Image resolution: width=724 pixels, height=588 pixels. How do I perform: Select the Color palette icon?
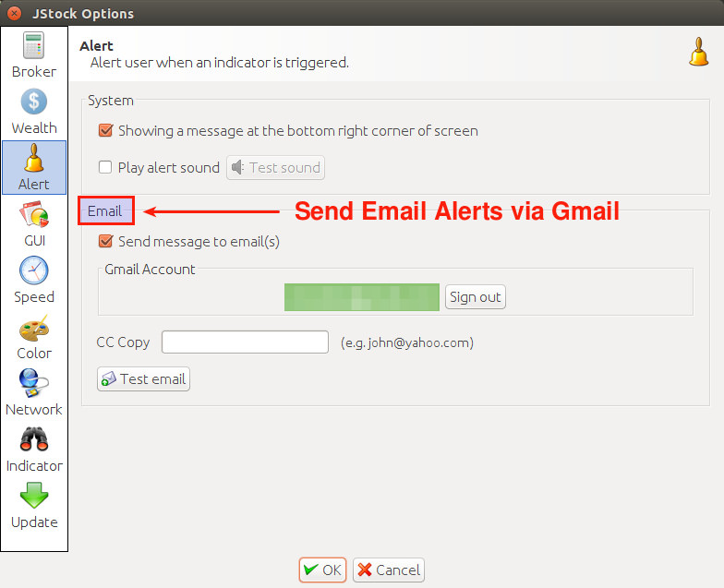pos(33,327)
